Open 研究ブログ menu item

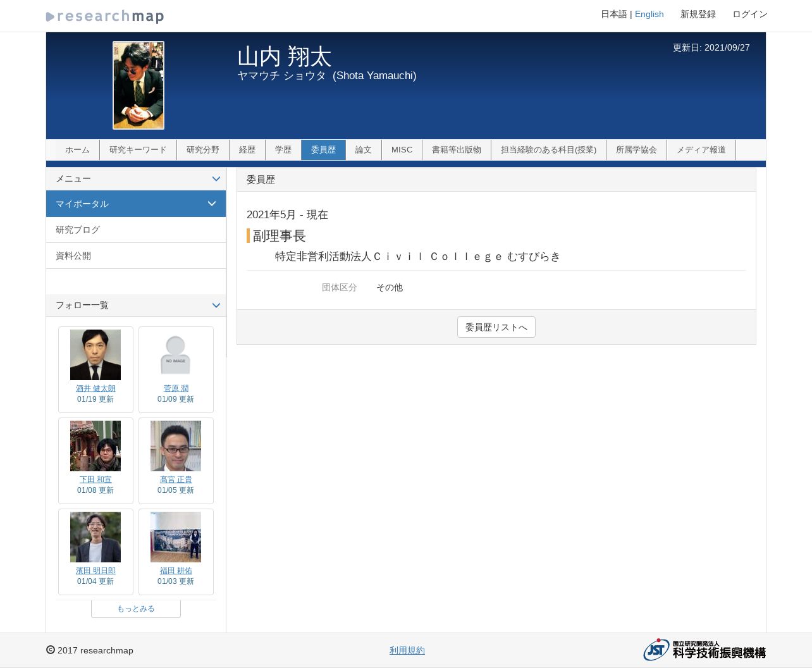pyautogui.click(x=136, y=230)
